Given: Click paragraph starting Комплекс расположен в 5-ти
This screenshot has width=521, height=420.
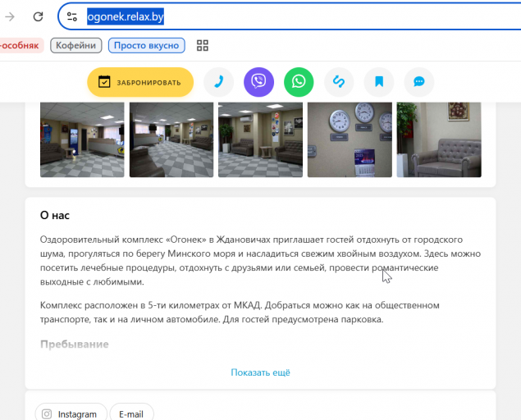Looking at the screenshot, I should click(240, 313).
